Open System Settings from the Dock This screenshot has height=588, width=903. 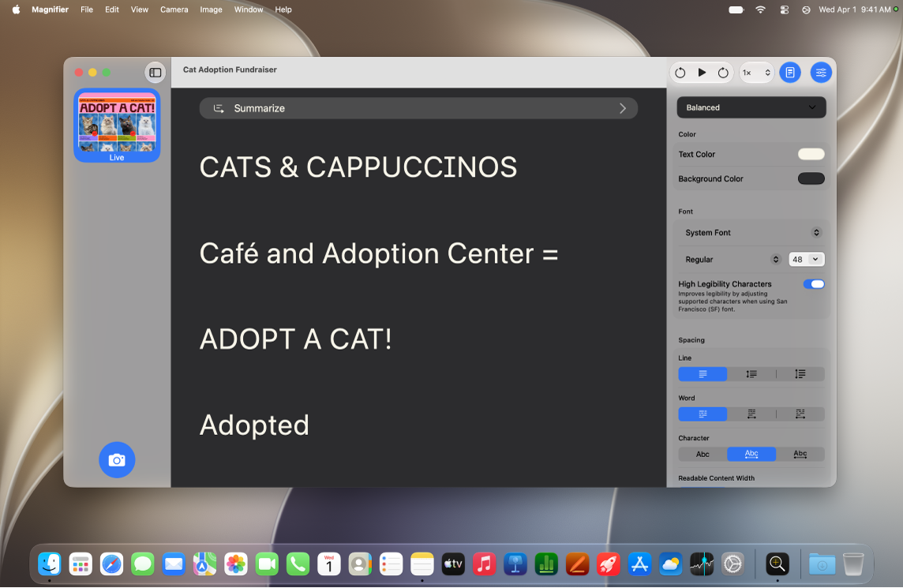pos(733,564)
